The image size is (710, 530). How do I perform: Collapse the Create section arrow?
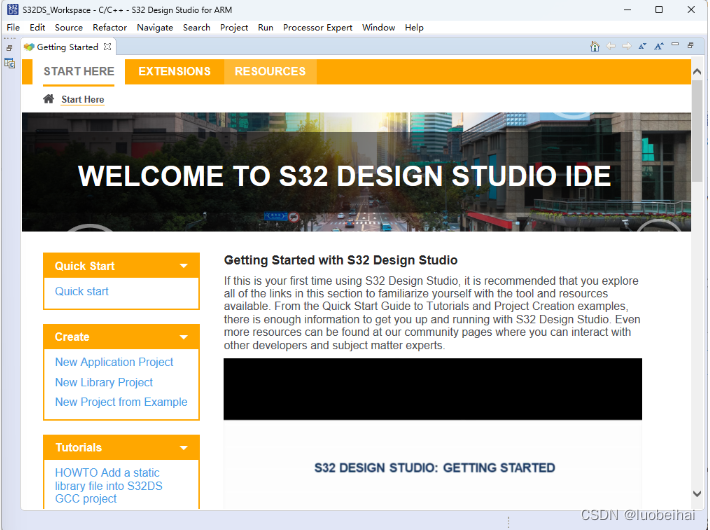point(183,337)
